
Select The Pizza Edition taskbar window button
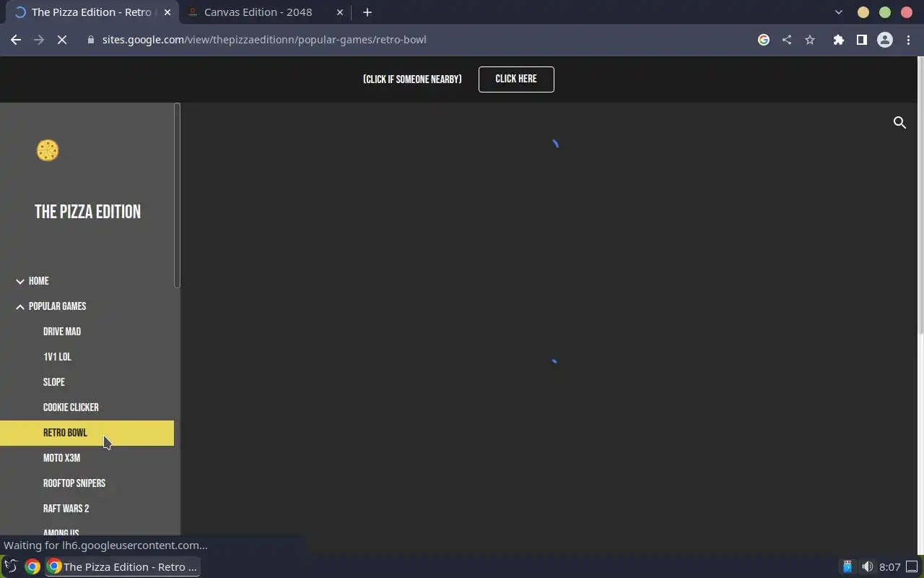(123, 566)
